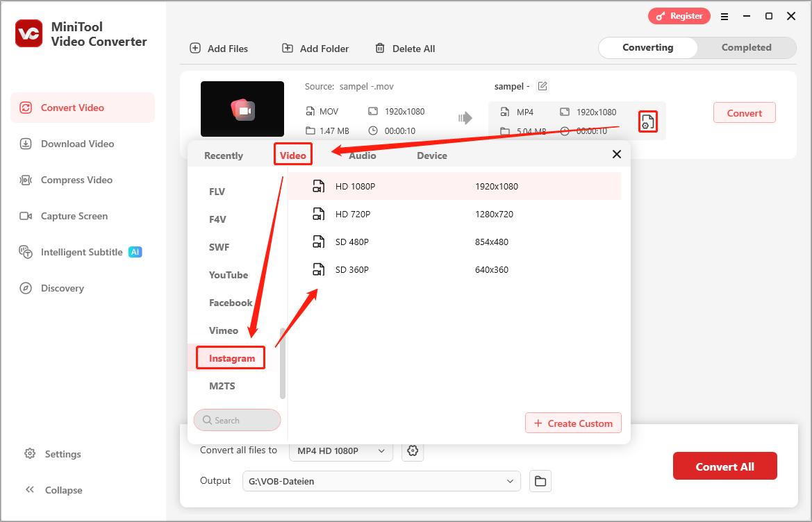The height and width of the screenshot is (522, 812).
Task: Open the Download Video section
Action: 67,144
